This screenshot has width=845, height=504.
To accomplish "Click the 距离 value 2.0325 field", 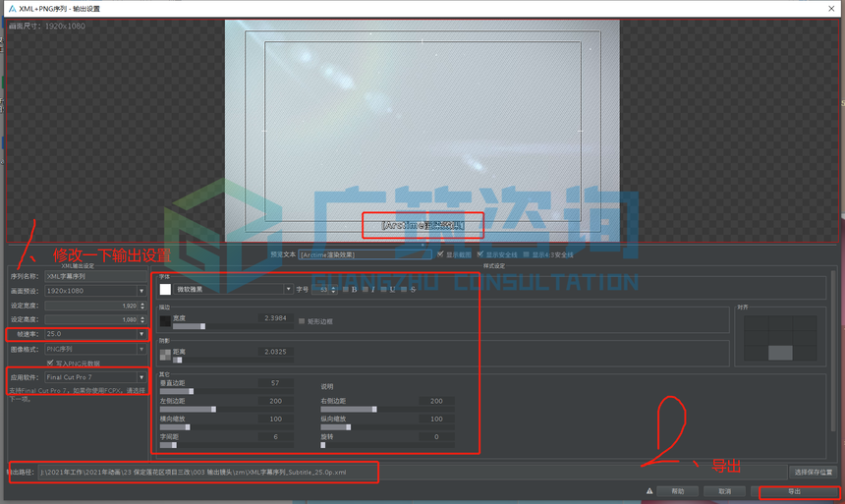I will tap(275, 352).
